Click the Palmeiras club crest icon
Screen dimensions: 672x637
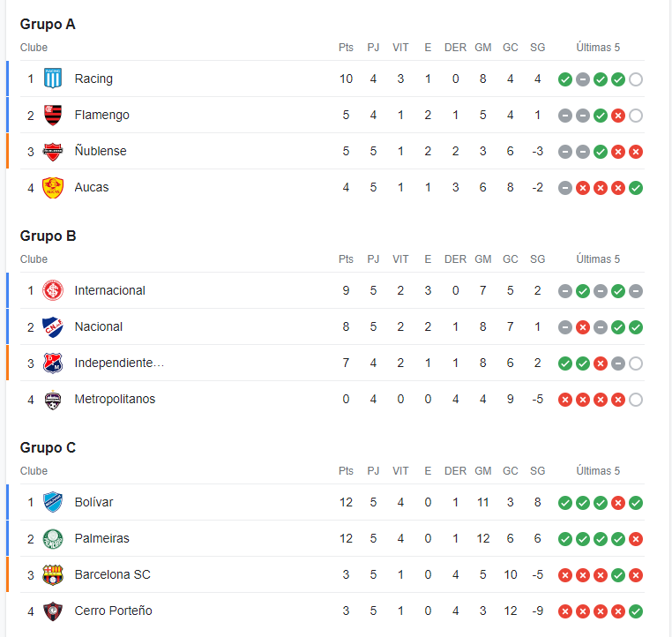tap(53, 539)
